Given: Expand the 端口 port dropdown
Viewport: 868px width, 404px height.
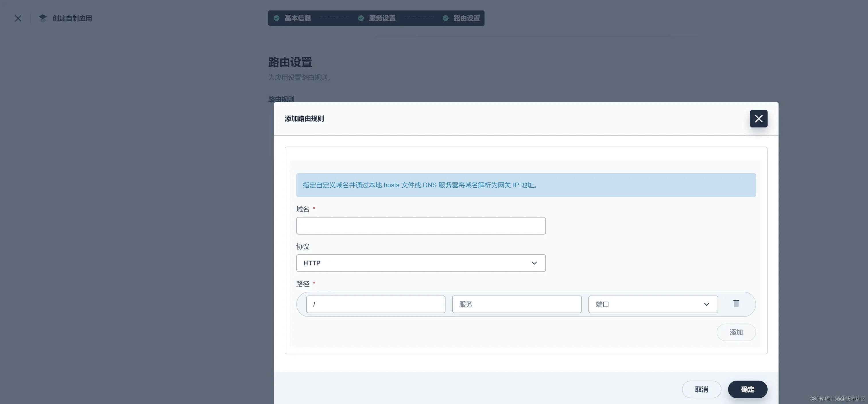Looking at the screenshot, I should (652, 304).
